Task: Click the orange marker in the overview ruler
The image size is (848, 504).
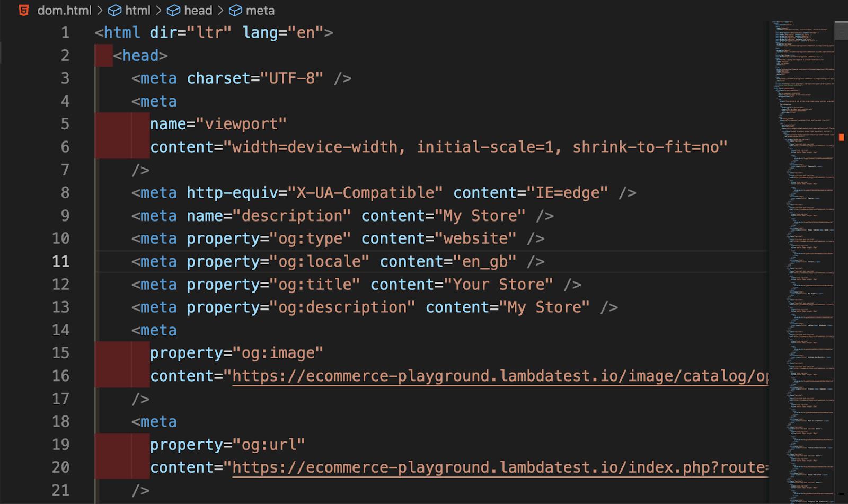Action: pyautogui.click(x=841, y=137)
